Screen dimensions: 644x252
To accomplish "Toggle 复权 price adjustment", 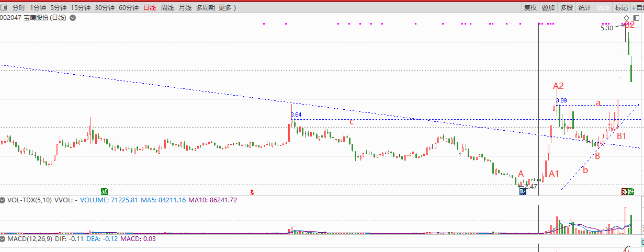I will [x=530, y=7].
